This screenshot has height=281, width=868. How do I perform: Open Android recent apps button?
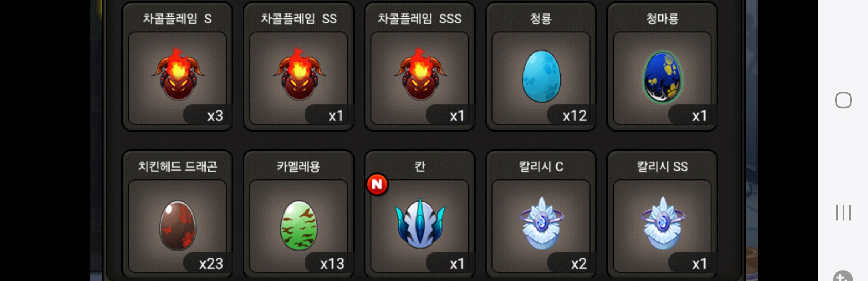point(843,212)
